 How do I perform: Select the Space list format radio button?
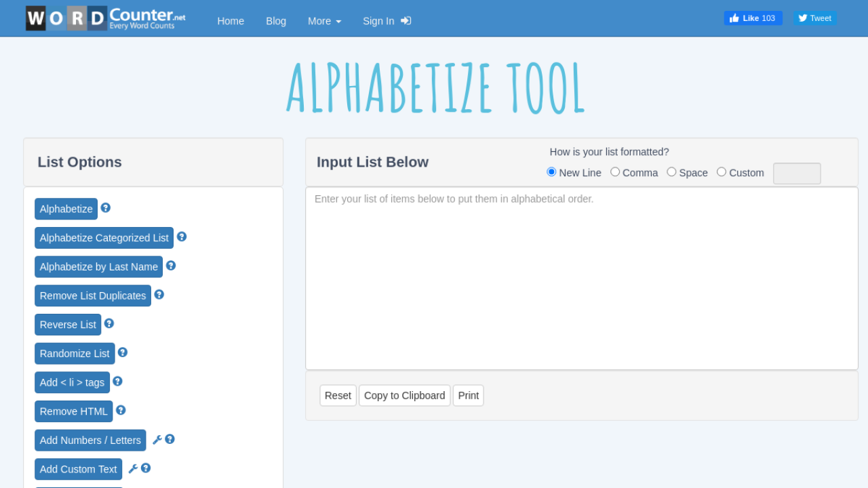coord(671,172)
